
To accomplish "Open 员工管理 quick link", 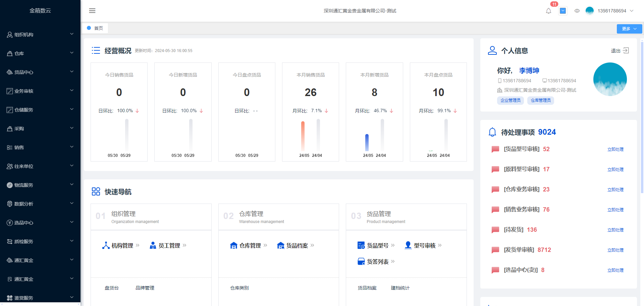I will (x=168, y=246).
